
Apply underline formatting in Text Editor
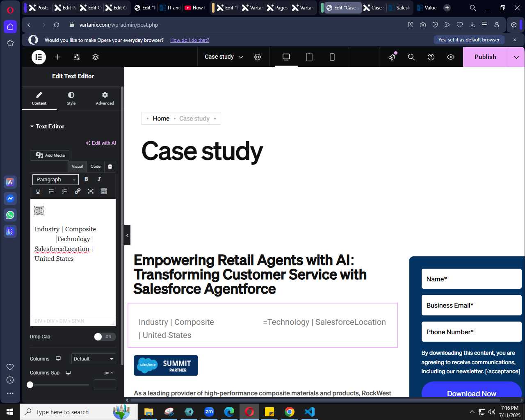coord(38,191)
